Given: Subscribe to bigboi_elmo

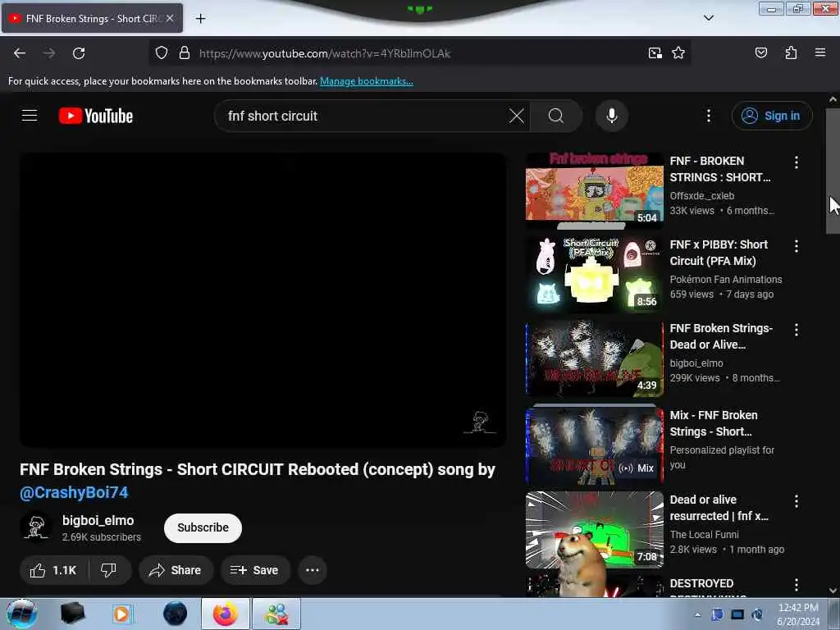Looking at the screenshot, I should coord(203,527).
